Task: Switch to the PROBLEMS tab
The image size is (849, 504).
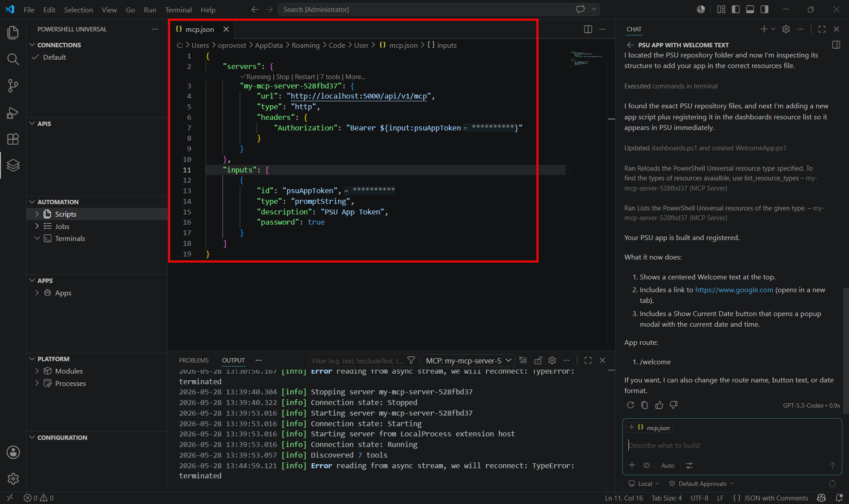Action: point(194,360)
